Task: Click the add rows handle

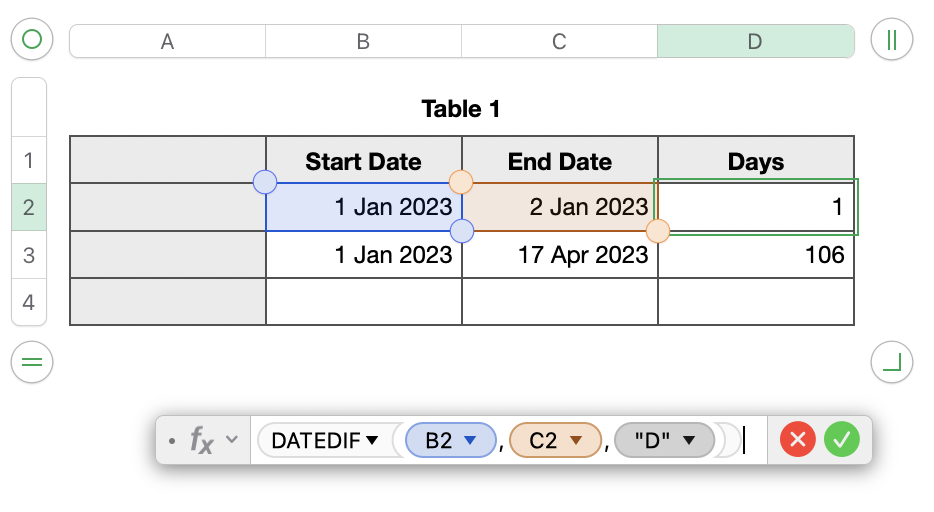Action: click(32, 362)
